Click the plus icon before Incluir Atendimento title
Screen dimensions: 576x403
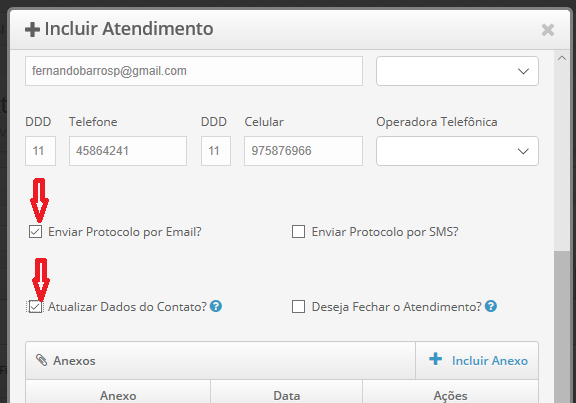32,29
